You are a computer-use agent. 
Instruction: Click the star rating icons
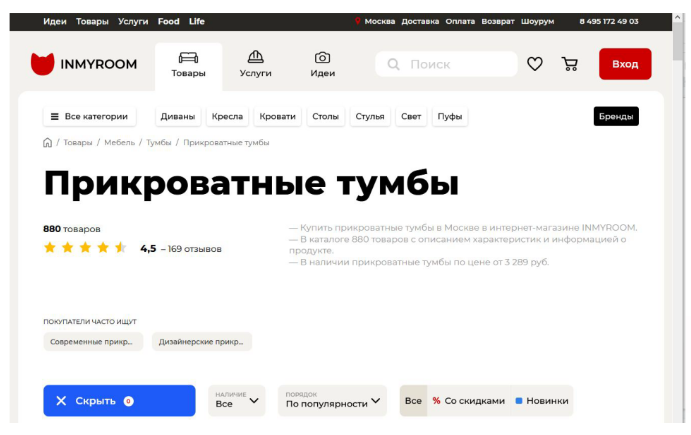[85, 248]
